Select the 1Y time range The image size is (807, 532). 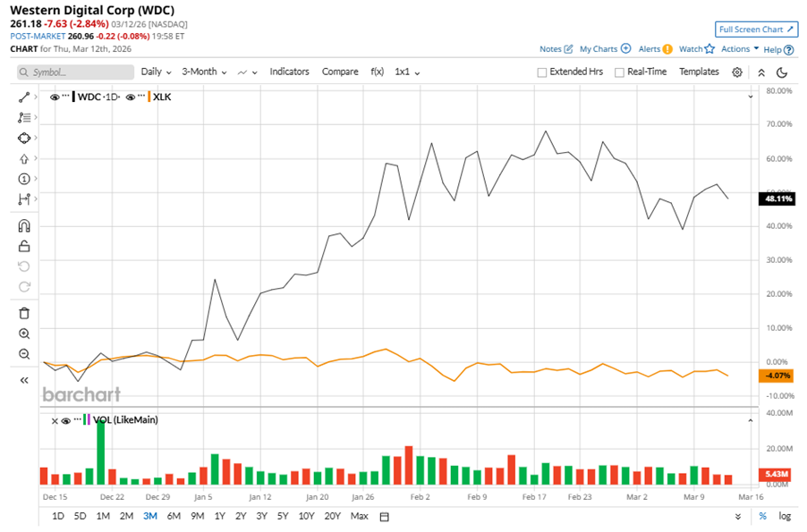click(220, 516)
